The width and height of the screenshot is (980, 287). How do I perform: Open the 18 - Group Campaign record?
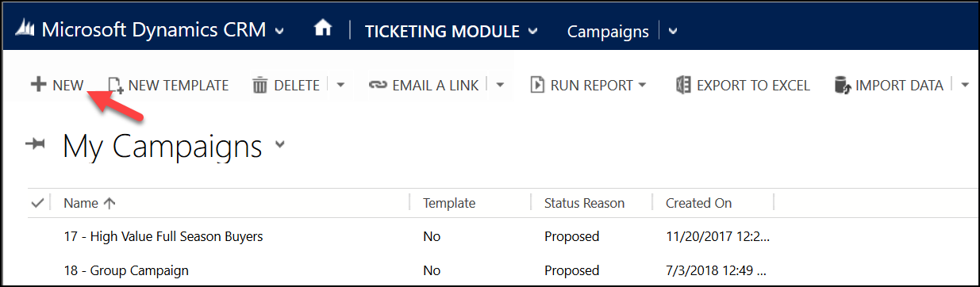point(126,270)
